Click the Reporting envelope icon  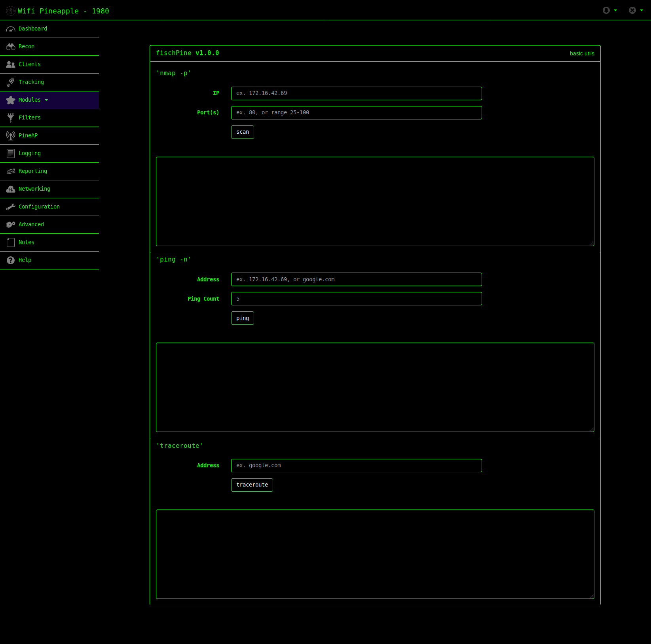click(x=11, y=171)
